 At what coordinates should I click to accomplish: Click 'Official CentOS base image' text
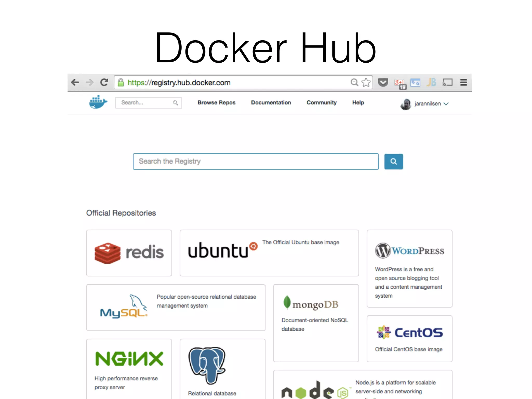(409, 349)
